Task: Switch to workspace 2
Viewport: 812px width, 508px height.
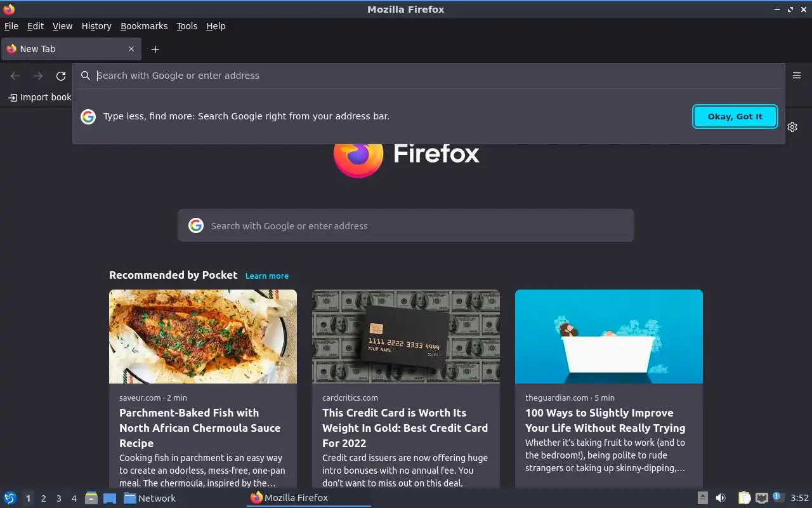Action: click(x=43, y=498)
